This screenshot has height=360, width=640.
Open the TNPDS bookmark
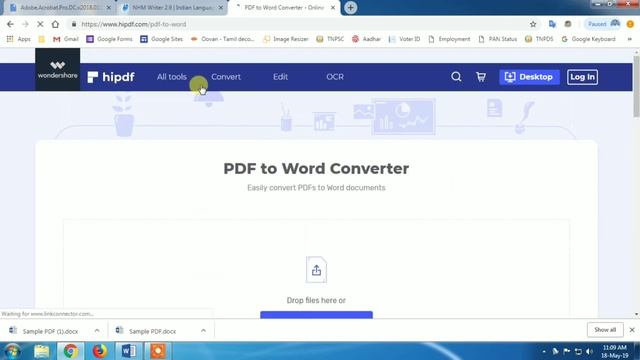point(539,39)
